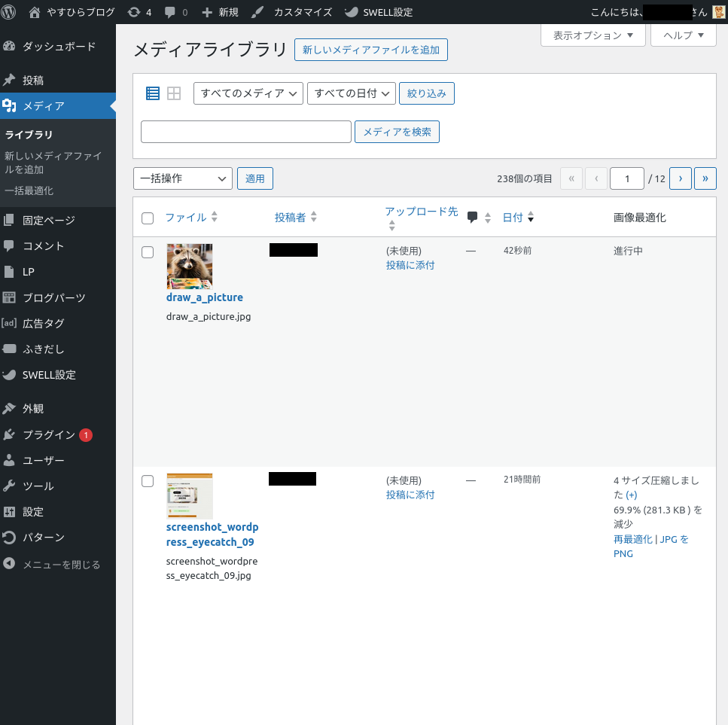Viewport: 728px width, 725px height.
Task: Check the box for screenshot_wordpress_eyecatch_09 row
Action: click(x=148, y=481)
